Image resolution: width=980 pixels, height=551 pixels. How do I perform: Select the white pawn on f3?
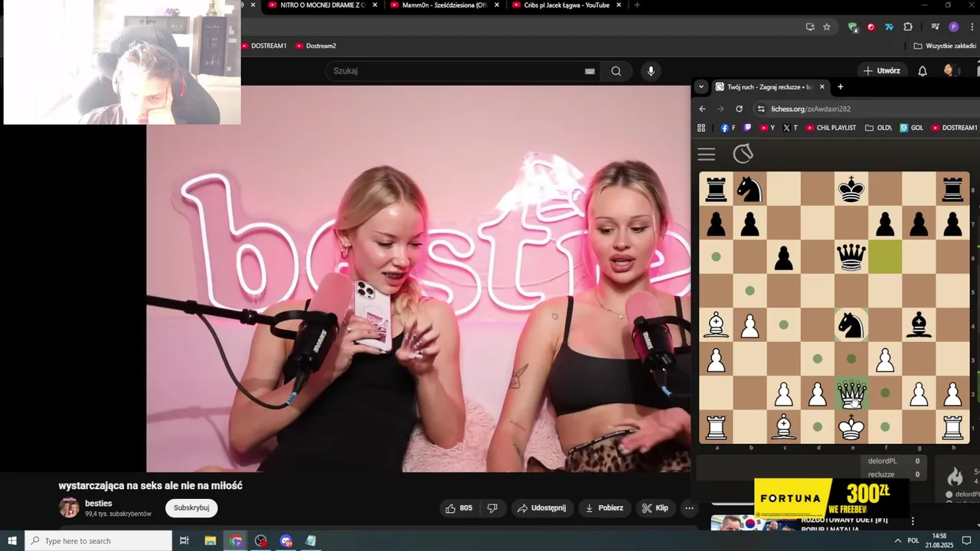[885, 359]
